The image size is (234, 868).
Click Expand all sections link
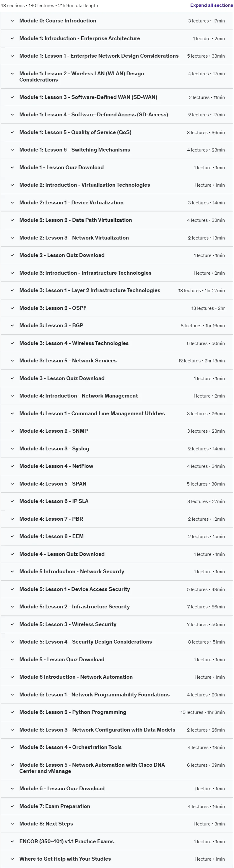(x=212, y=5)
